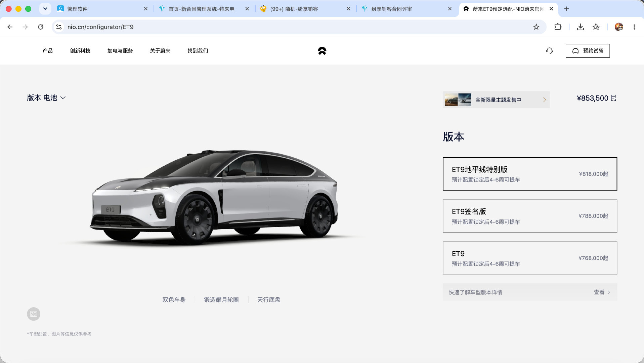Click the 锻造耀月轮圈 feature label

click(221, 299)
